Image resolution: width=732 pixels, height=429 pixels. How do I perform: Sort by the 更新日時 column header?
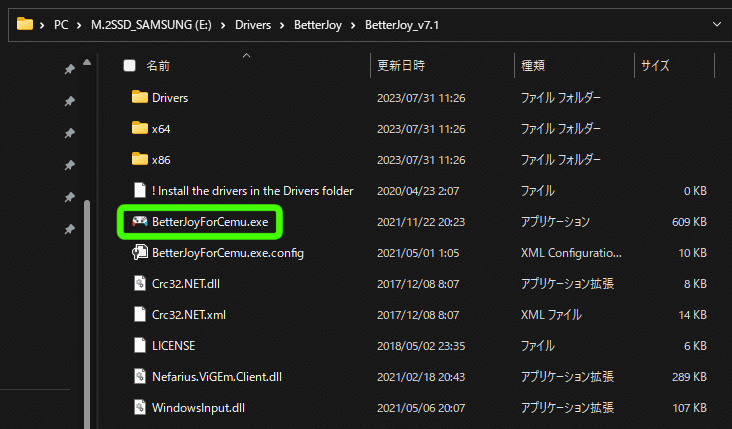401,65
